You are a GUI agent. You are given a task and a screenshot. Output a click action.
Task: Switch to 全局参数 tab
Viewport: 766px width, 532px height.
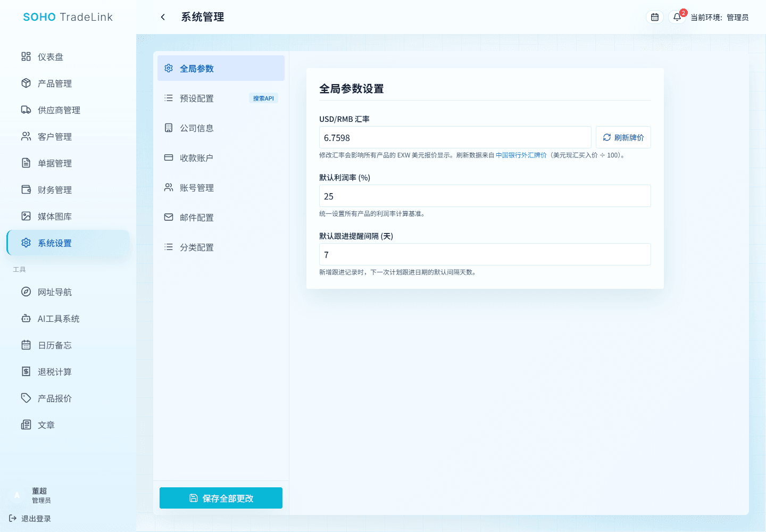click(x=221, y=68)
